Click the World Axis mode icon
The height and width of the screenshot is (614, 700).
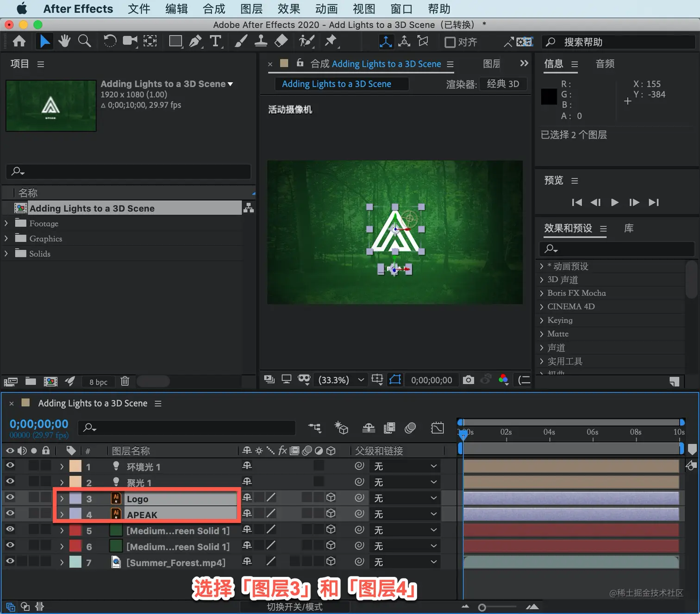coord(404,42)
